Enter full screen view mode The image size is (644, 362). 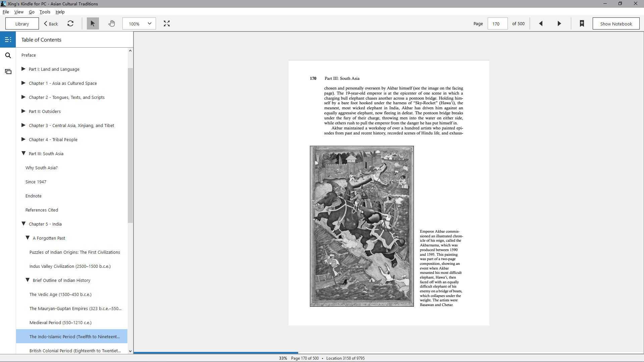tap(167, 23)
